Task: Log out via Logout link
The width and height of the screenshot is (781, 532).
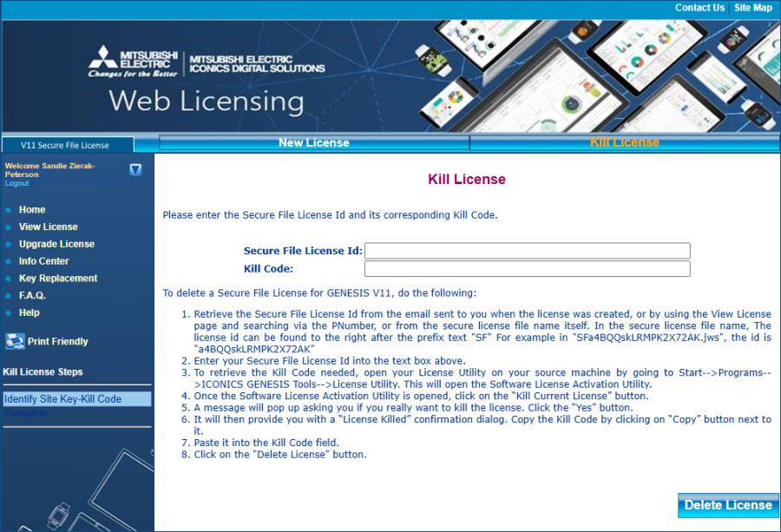Action: pos(17,183)
